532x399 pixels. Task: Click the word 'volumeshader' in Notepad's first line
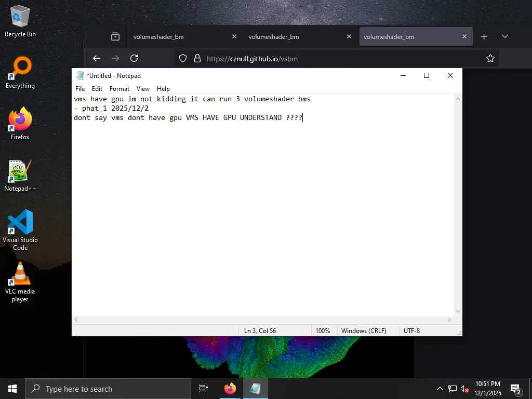(269, 99)
